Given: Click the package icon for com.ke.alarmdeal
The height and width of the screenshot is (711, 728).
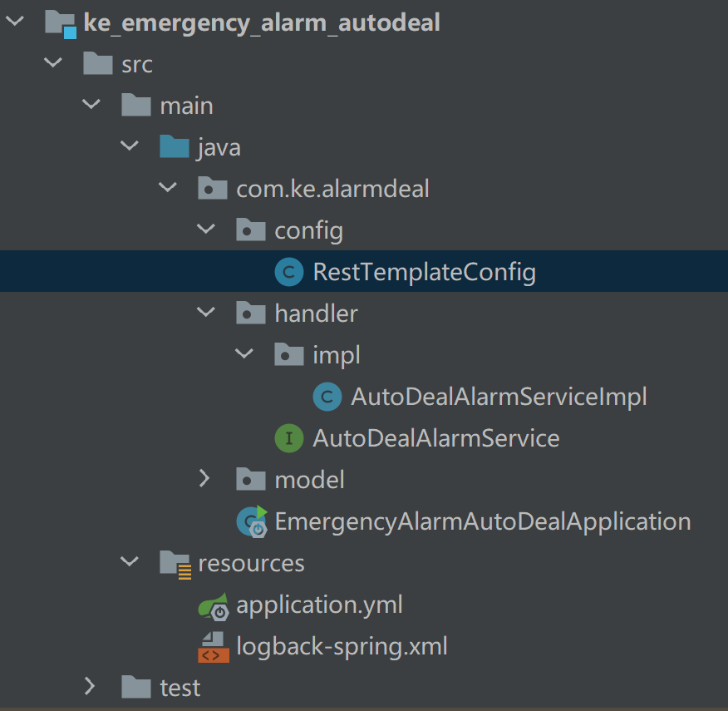Looking at the screenshot, I should coord(213,188).
